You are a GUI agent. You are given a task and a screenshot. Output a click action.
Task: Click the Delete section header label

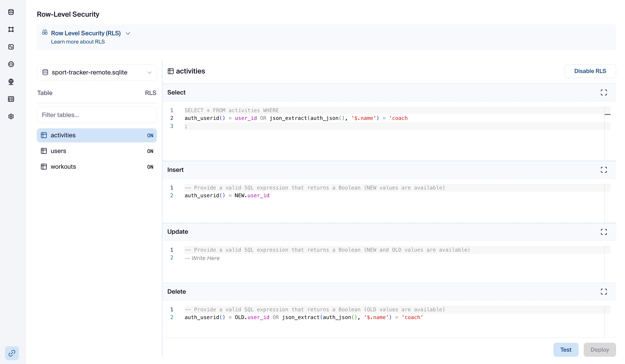coord(177,291)
